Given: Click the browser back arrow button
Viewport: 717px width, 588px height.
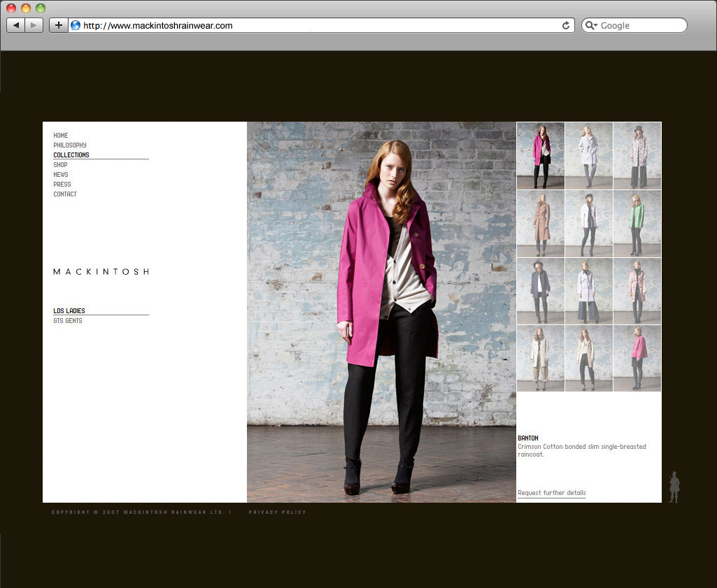Looking at the screenshot, I should pos(15,25).
